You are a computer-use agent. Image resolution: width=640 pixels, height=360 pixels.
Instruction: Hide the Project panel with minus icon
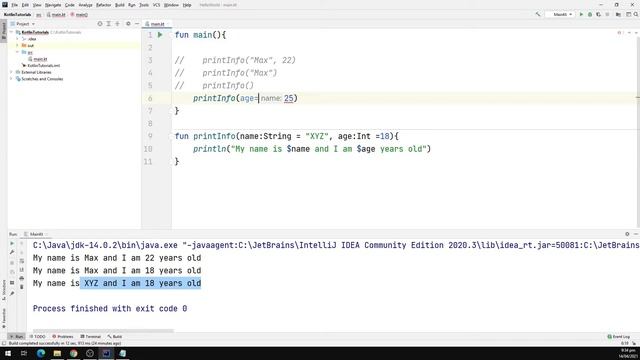[x=137, y=24]
